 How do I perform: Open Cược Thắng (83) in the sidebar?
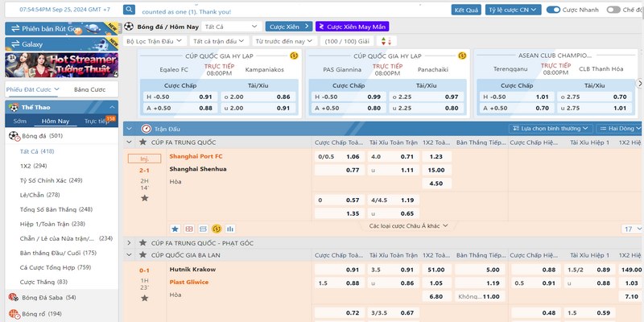(43, 282)
